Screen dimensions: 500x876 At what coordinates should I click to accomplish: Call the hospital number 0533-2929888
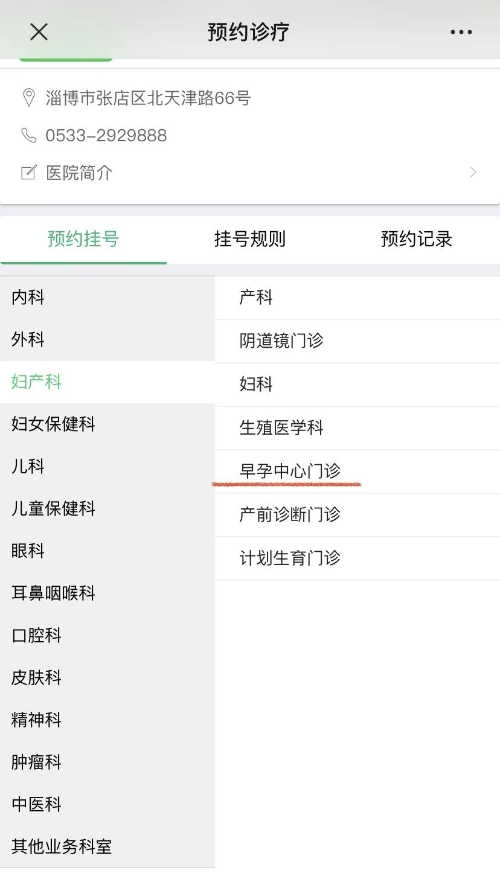(106, 135)
